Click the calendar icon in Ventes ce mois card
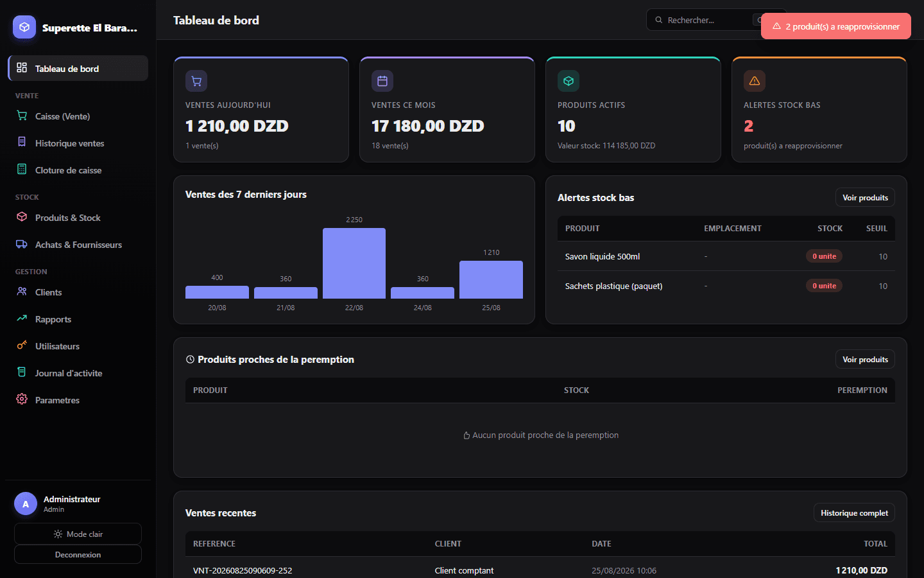The image size is (924, 578). coord(382,81)
